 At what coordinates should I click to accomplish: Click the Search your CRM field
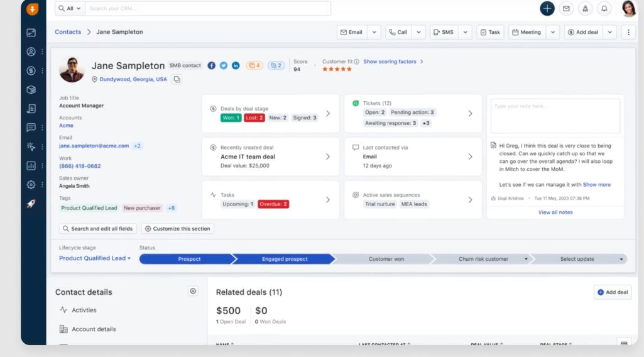pyautogui.click(x=208, y=8)
